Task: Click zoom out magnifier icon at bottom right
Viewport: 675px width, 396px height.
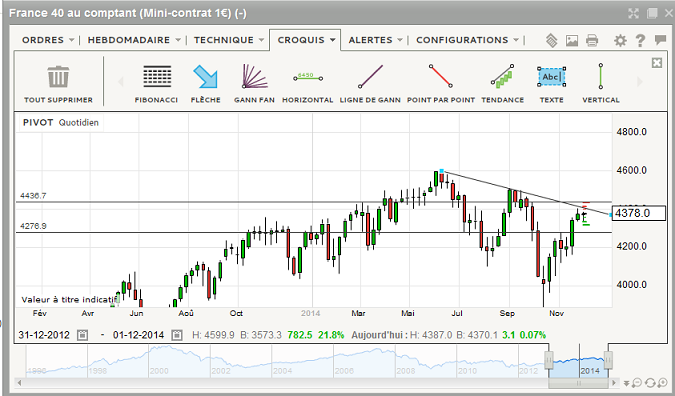Action: (x=637, y=382)
